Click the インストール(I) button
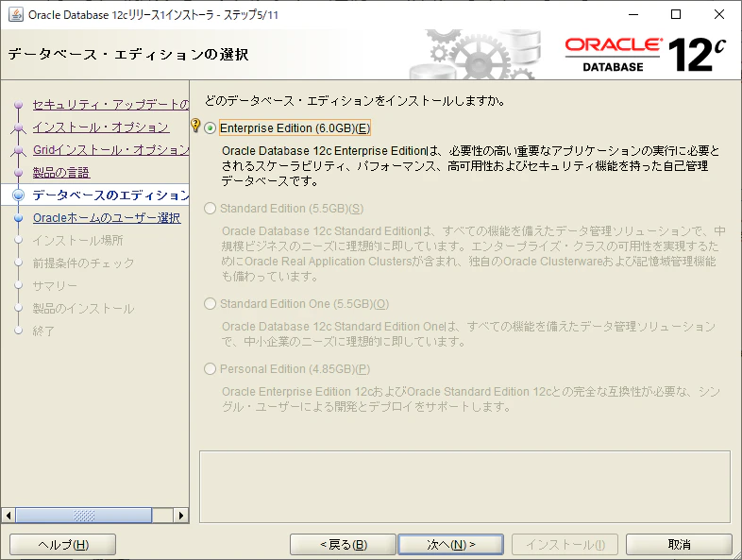742x560 pixels. tap(565, 544)
